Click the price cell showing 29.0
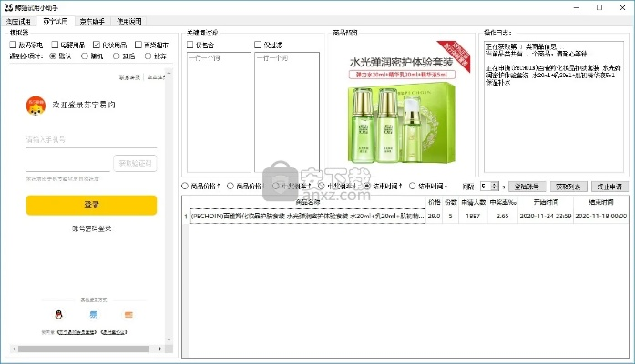 (x=435, y=216)
